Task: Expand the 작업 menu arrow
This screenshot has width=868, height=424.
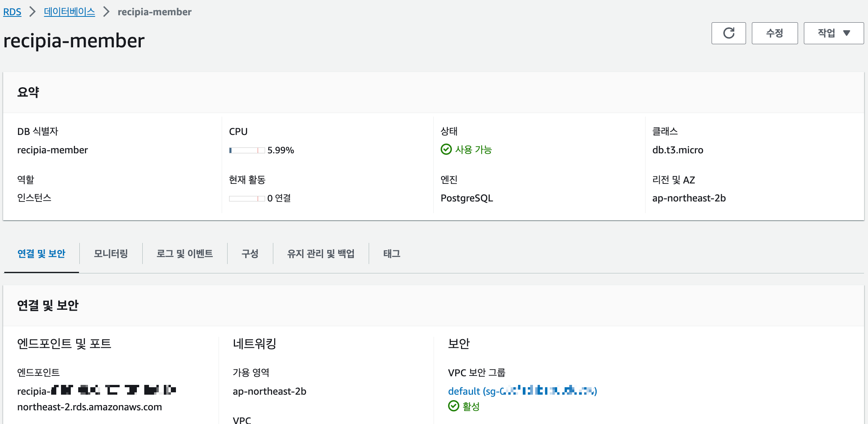Action: click(x=847, y=33)
